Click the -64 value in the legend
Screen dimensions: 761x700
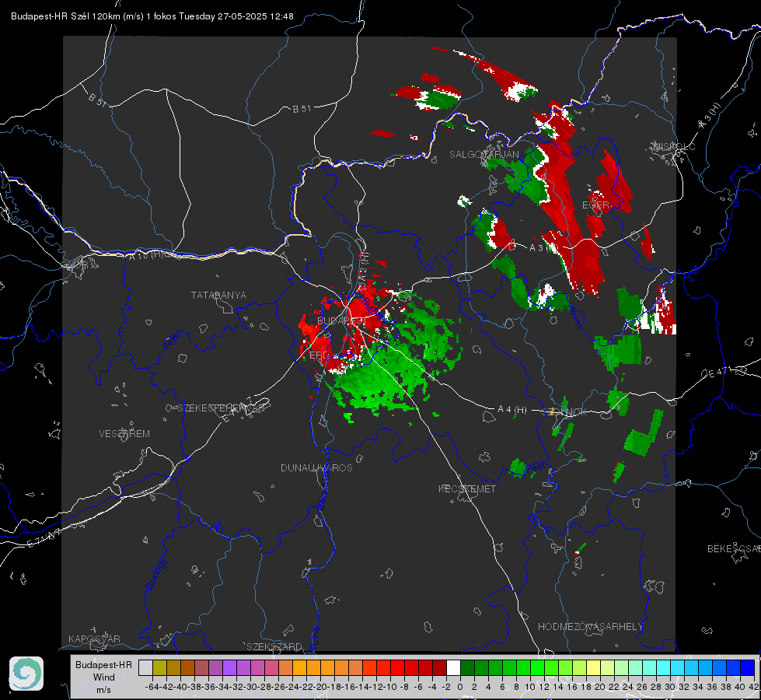click(152, 687)
